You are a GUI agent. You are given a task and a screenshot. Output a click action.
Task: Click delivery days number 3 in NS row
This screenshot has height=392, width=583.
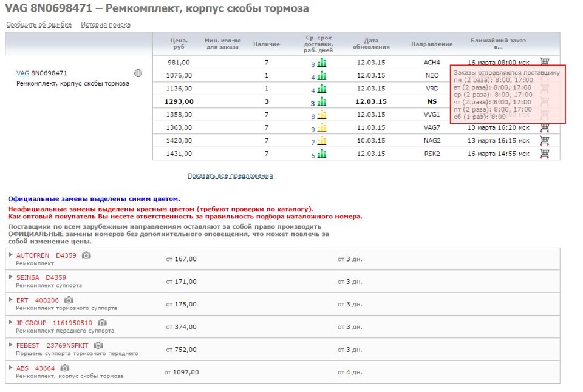313,104
